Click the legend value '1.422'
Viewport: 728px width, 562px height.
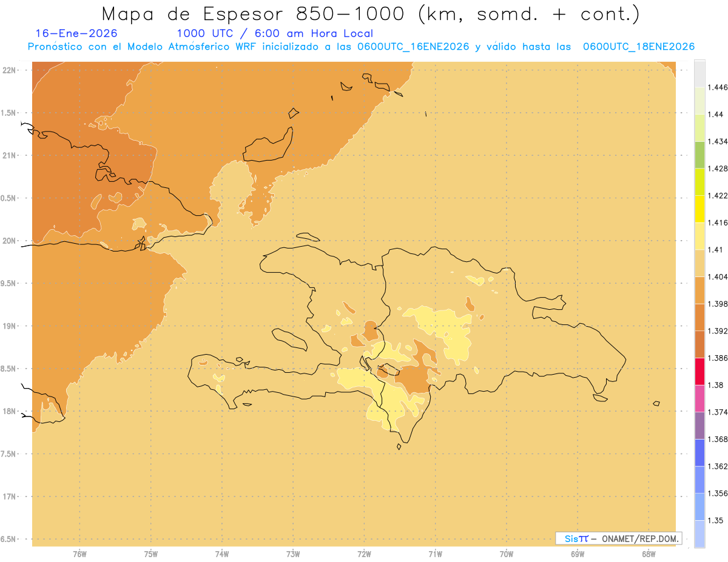718,195
